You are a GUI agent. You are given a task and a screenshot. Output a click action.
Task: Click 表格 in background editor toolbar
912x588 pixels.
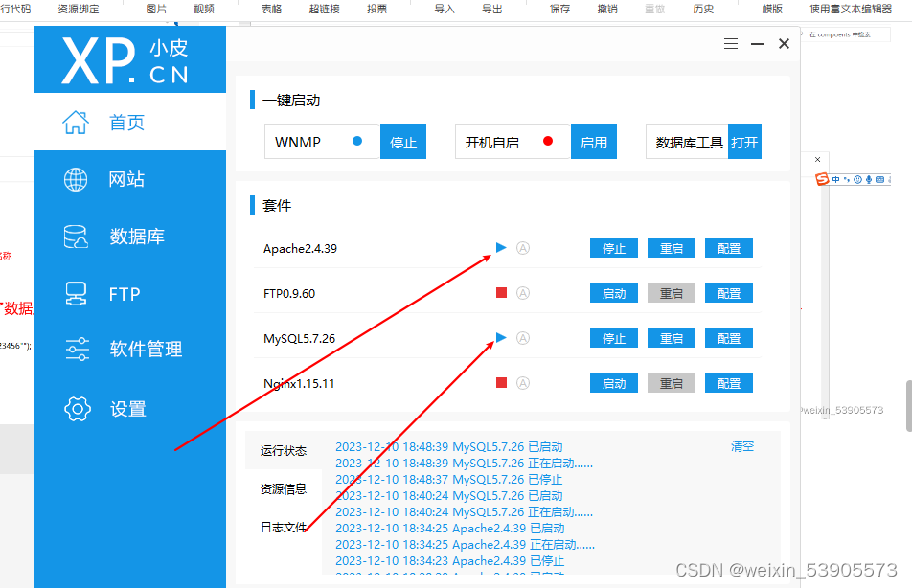(272, 9)
